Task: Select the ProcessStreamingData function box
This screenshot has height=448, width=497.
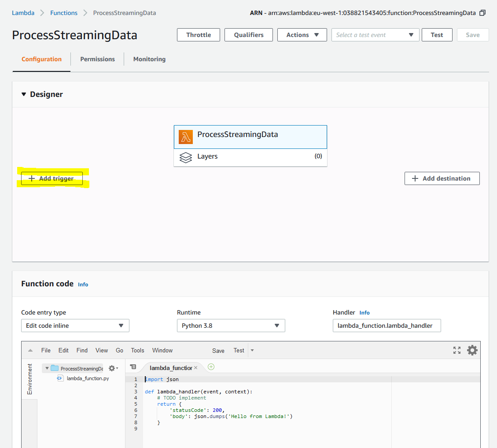Action: point(250,137)
